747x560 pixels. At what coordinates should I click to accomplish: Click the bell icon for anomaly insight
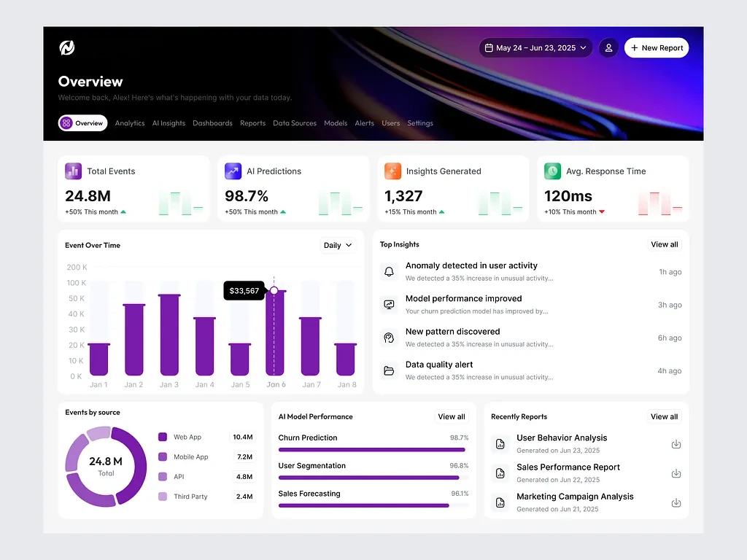390,272
